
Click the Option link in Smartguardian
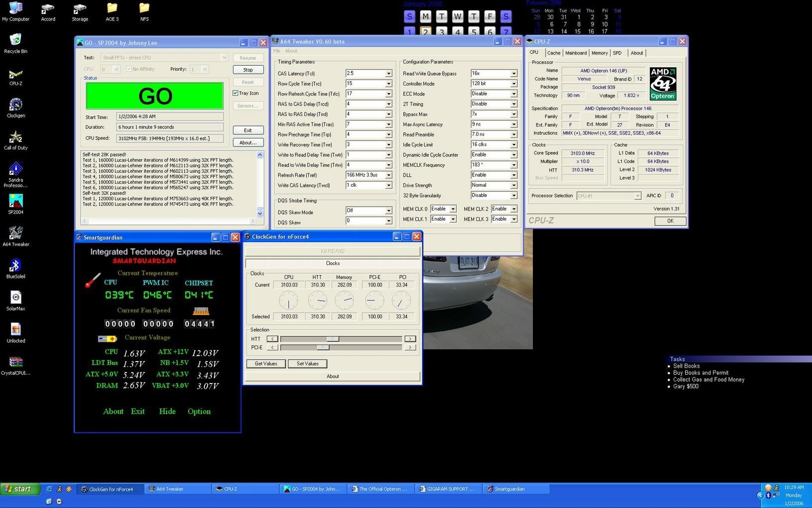[x=199, y=411]
